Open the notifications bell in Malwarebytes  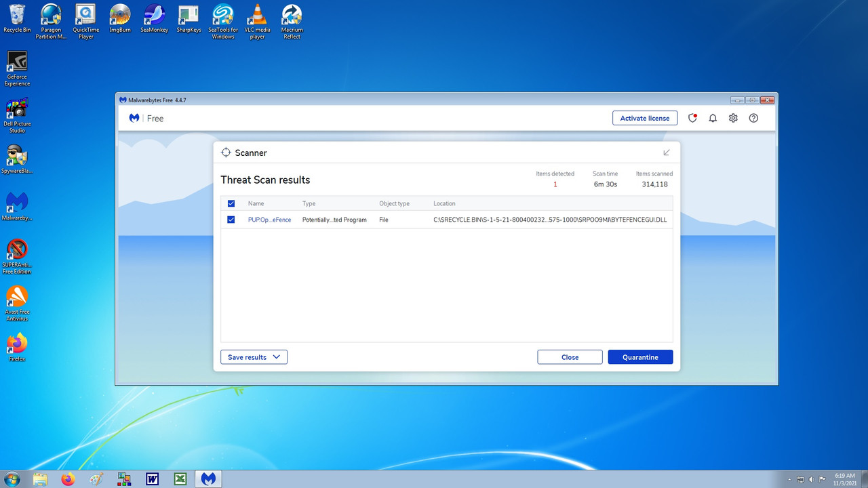[713, 118]
